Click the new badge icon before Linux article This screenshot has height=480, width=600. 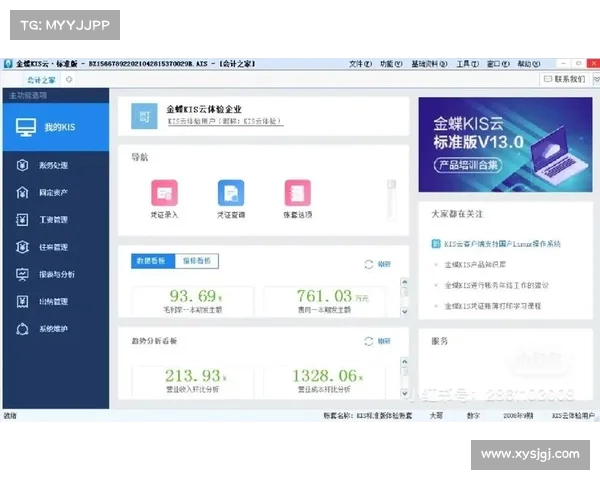pyautogui.click(x=436, y=243)
